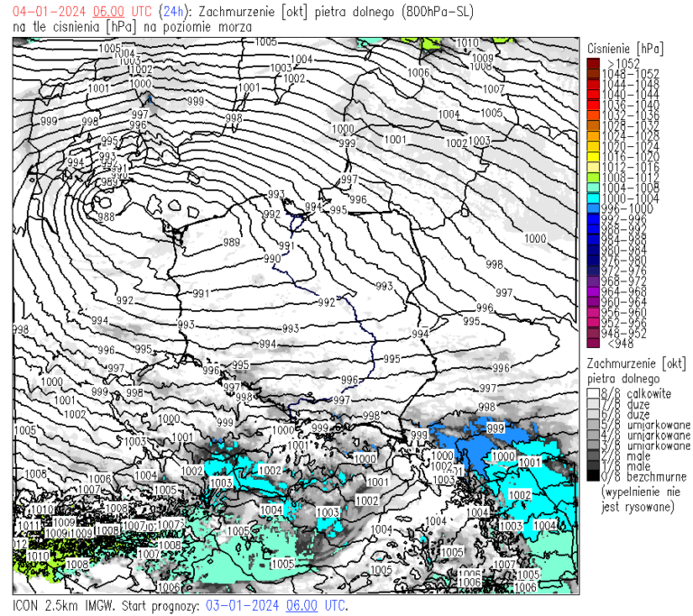Click the 4/8 umiarkowane legend swatch
Screen dimensions: 693x616
pos(592,435)
